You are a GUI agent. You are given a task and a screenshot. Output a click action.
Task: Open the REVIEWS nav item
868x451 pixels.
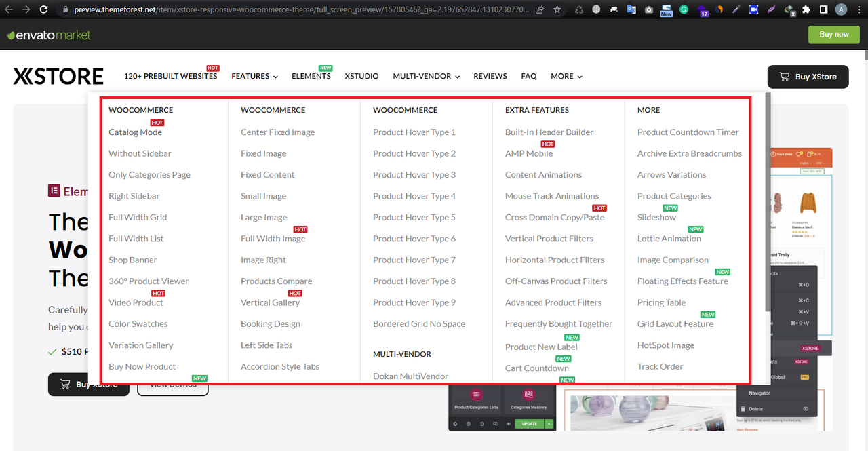[x=490, y=76]
